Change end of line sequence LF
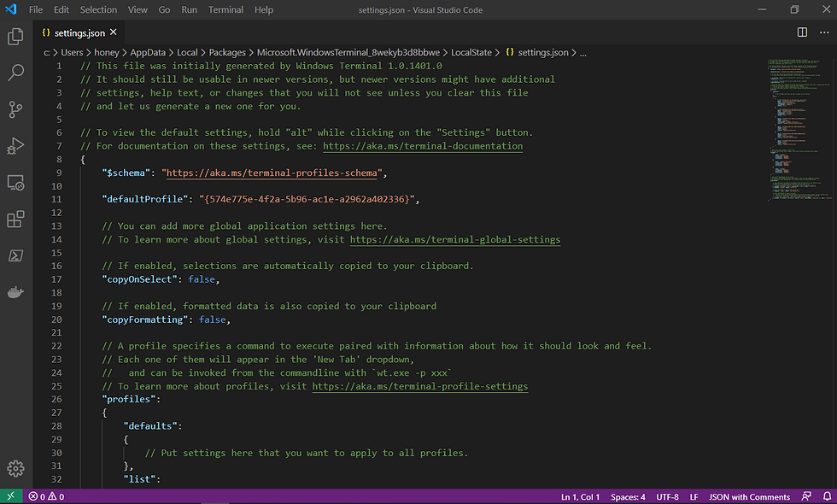Screen dimensions: 837x504 pos(694,496)
